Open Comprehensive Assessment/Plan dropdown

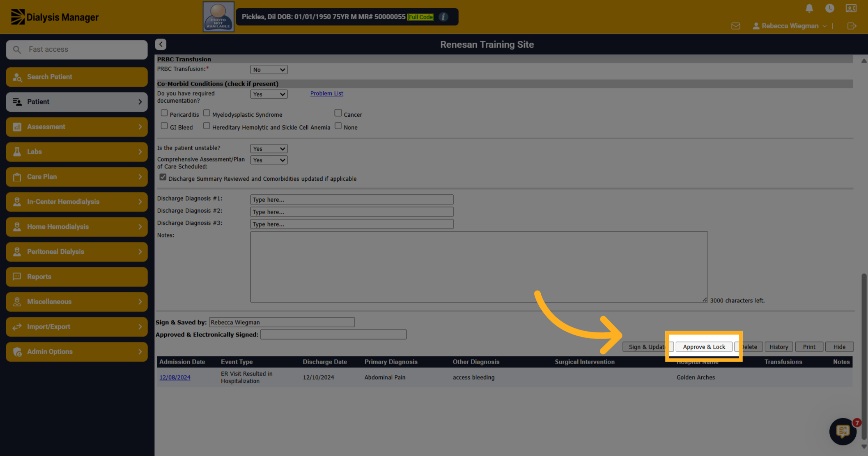(x=269, y=160)
